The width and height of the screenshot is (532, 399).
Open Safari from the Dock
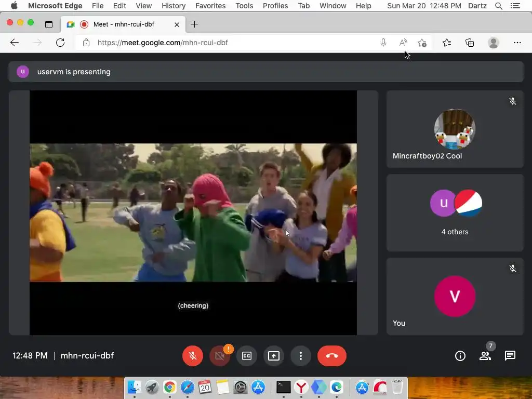coord(187,387)
